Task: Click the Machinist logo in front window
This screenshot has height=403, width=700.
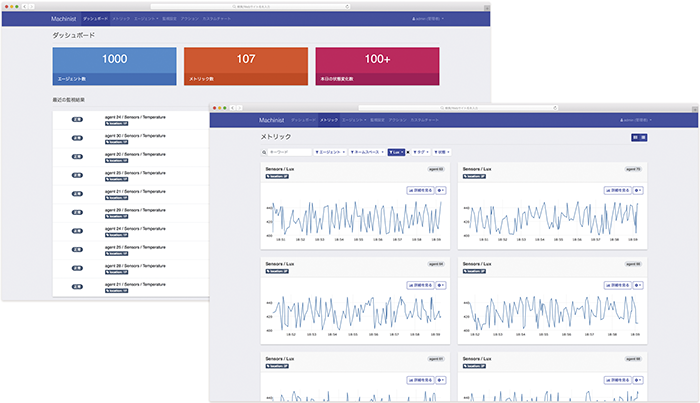Action: (272, 119)
